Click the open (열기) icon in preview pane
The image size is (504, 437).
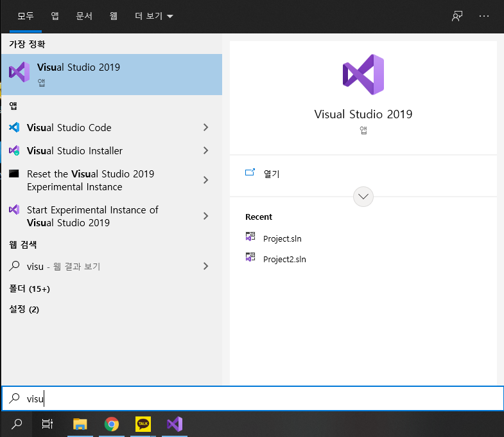(250, 173)
